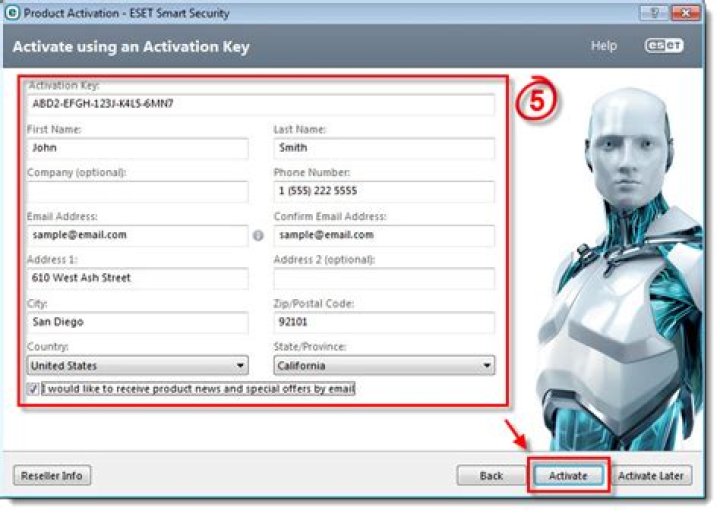
Task: Open the Country dropdown
Action: click(137, 366)
